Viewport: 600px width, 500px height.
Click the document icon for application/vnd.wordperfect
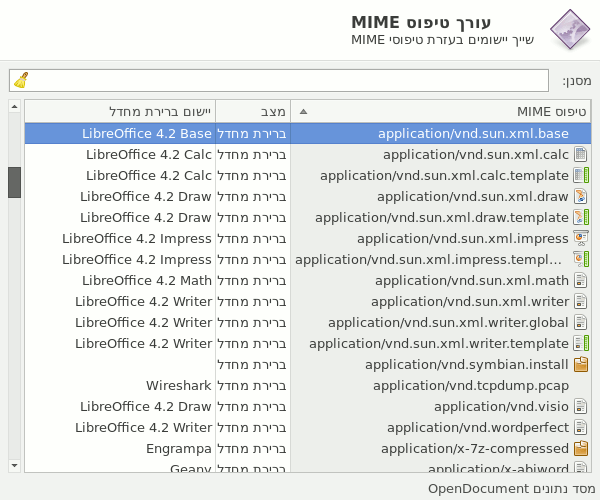click(580, 428)
